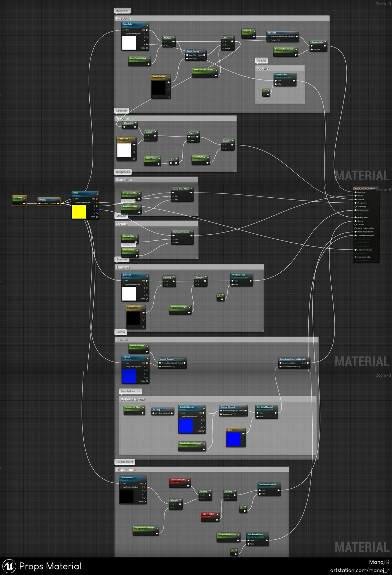
Task: Click the RGB output pin of the BaseColor texture node
Action: pyautogui.click(x=147, y=30)
